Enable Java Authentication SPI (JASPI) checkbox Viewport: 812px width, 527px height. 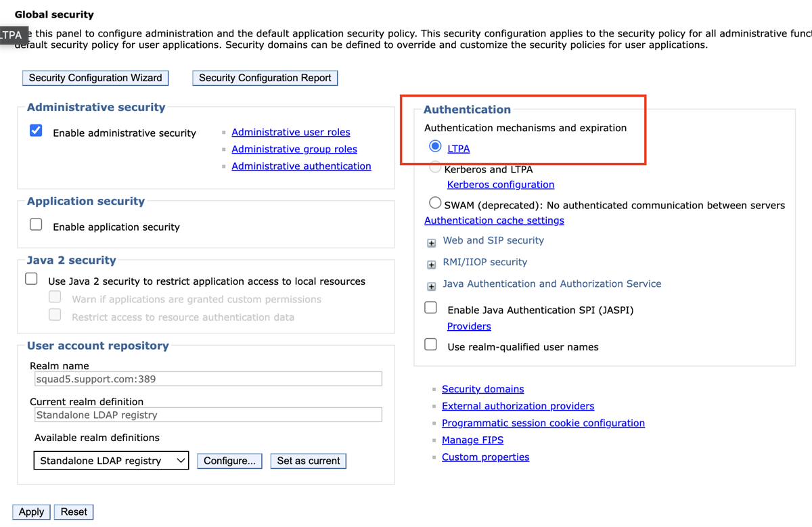430,308
